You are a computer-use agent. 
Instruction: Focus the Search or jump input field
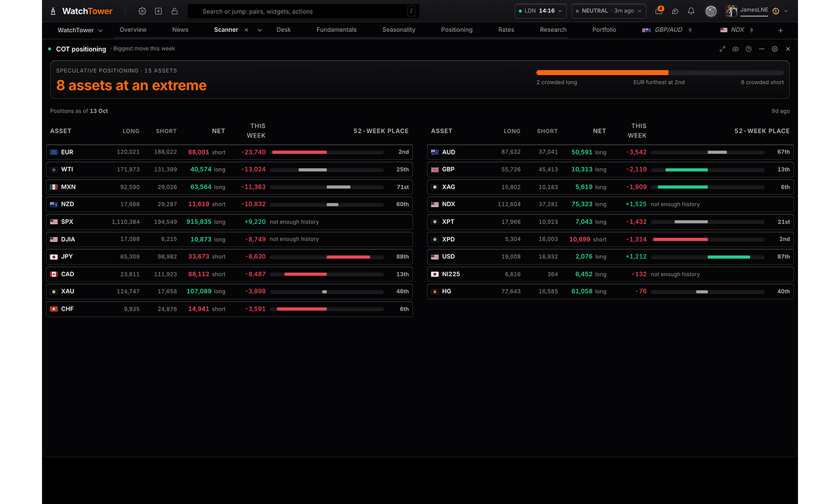pyautogui.click(x=303, y=11)
